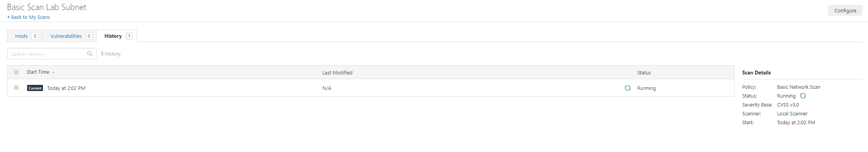Sort by the Status column header
The height and width of the screenshot is (152, 868).
point(644,73)
